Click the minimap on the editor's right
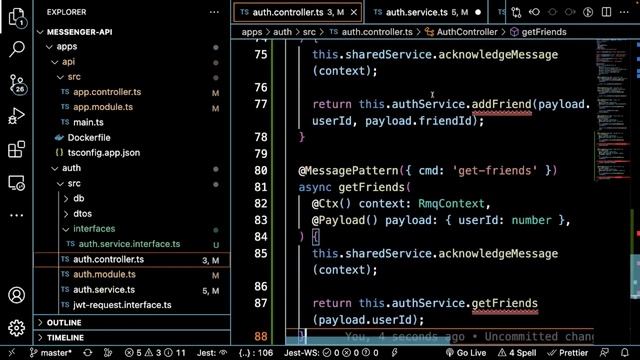Screen dimensions: 640x360 (x=613, y=110)
